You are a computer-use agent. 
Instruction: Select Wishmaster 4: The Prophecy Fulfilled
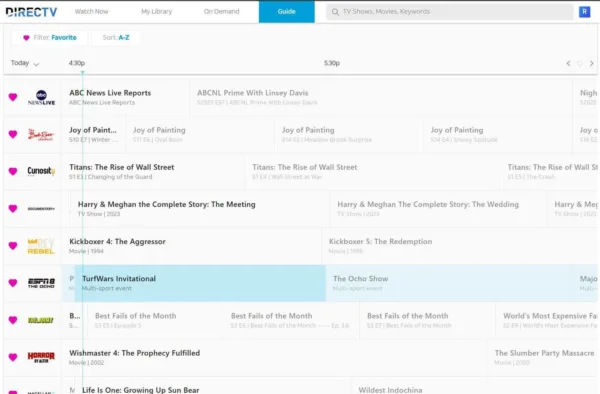click(x=274, y=357)
